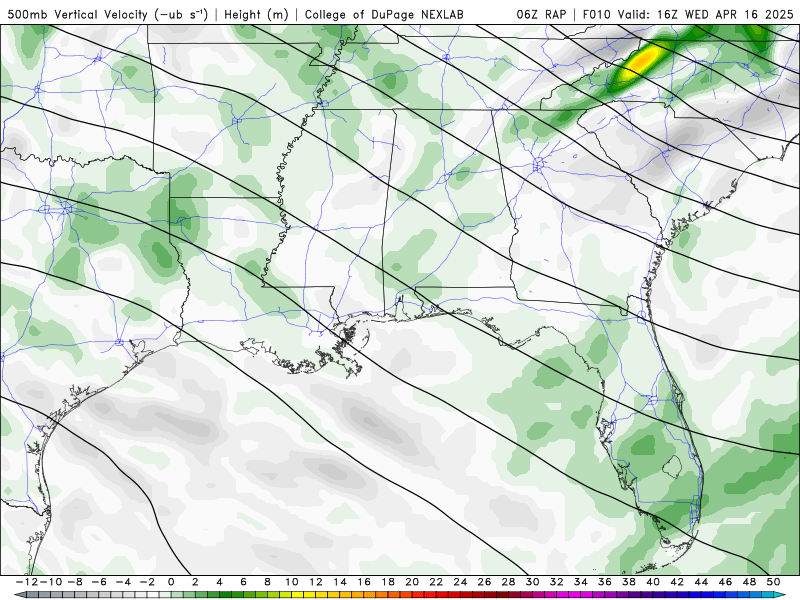The width and height of the screenshot is (800, 600).
Task: Click the '26' color scale label
Action: pyautogui.click(x=484, y=582)
